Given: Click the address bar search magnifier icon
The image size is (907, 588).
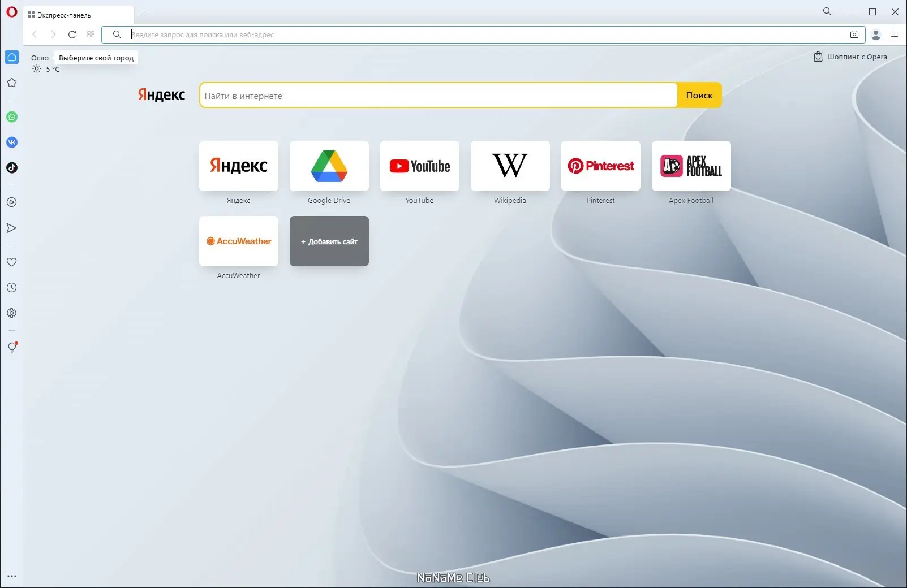Looking at the screenshot, I should (117, 34).
